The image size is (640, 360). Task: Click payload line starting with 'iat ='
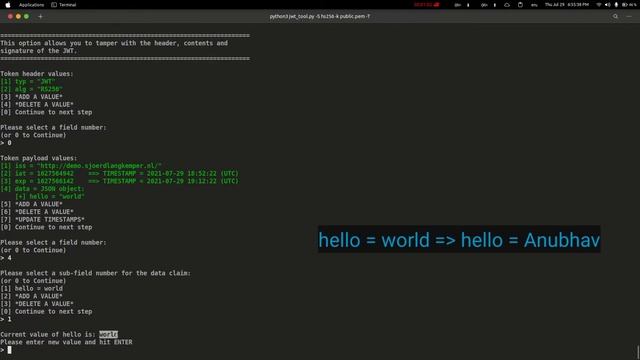[119, 173]
